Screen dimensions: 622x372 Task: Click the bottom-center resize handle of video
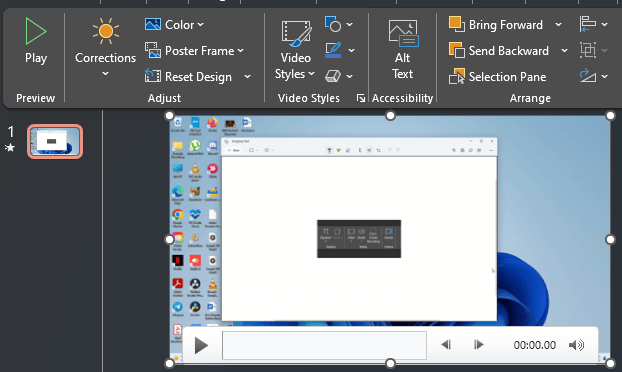coord(390,363)
